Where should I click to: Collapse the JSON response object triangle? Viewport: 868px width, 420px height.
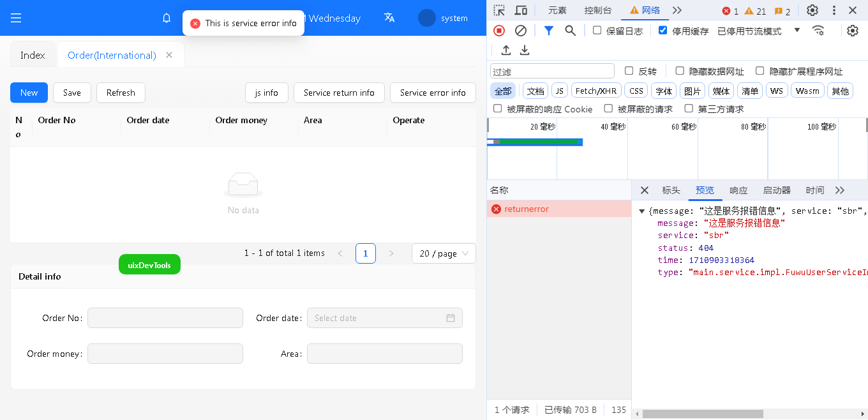[642, 211]
